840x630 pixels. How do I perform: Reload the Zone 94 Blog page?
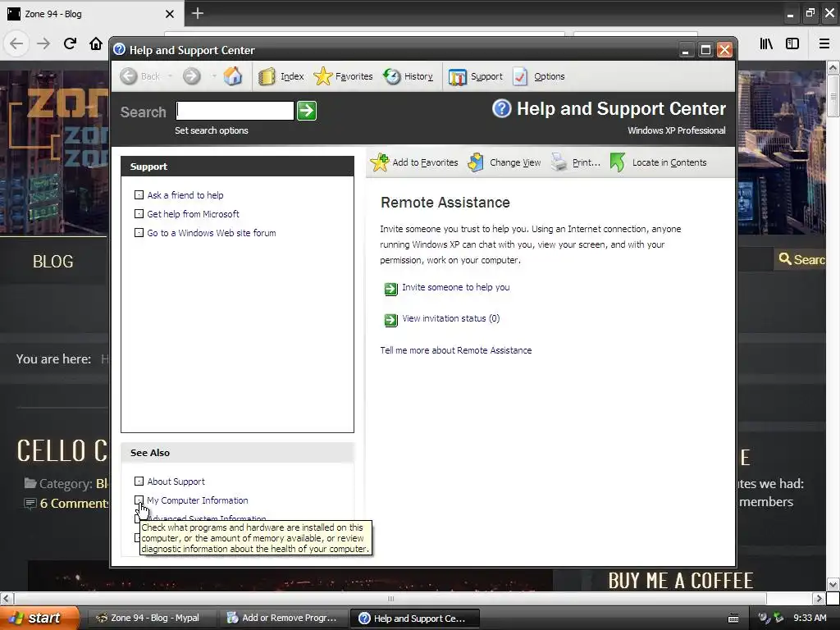coord(70,44)
